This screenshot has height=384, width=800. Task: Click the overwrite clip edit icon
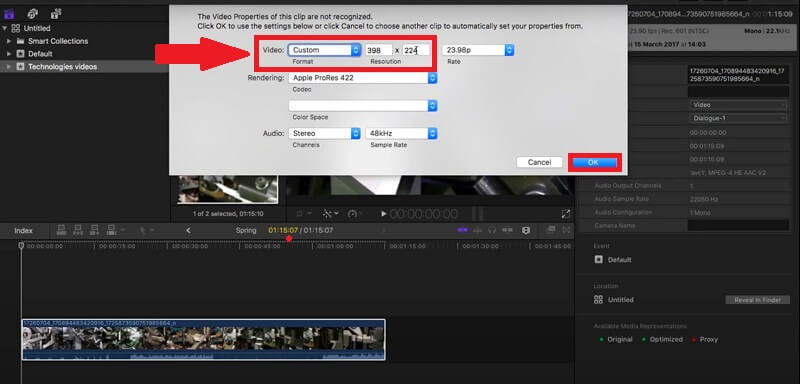pos(111,231)
